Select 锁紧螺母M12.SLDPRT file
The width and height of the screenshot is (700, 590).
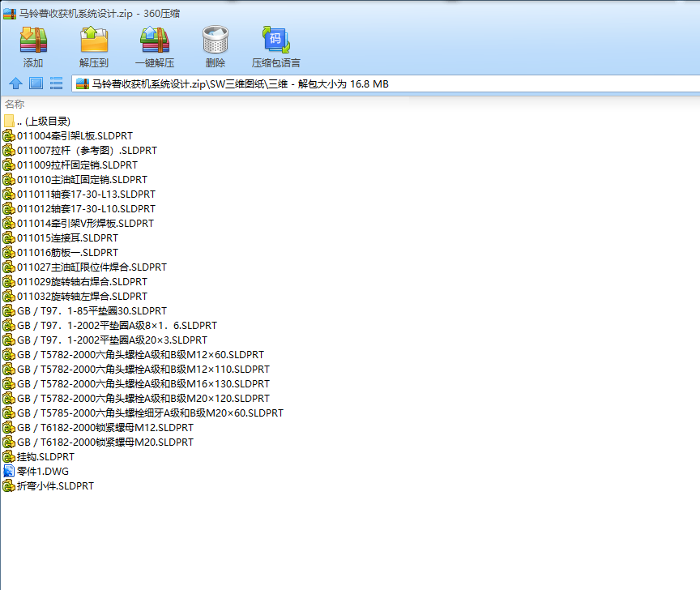click(98, 427)
